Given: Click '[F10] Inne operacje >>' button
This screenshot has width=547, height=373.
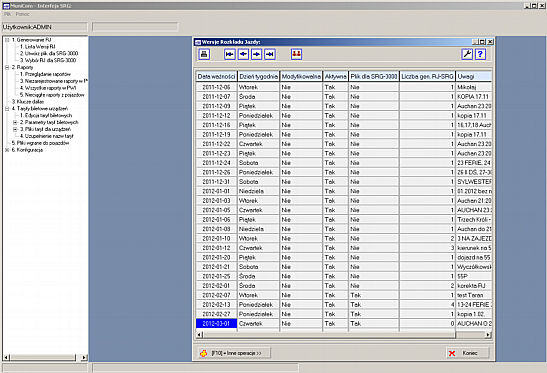Looking at the screenshot, I should [x=234, y=353].
